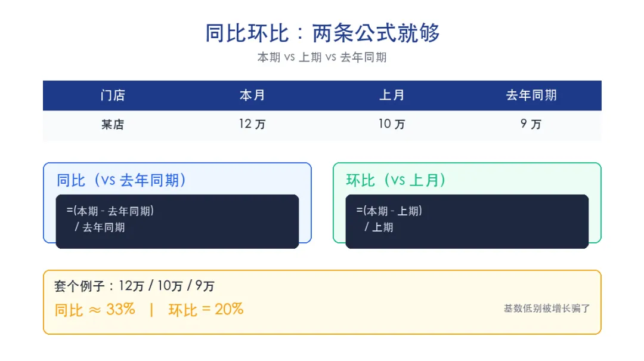
Task: Select the 上月 column header
Action: pyautogui.click(x=392, y=95)
